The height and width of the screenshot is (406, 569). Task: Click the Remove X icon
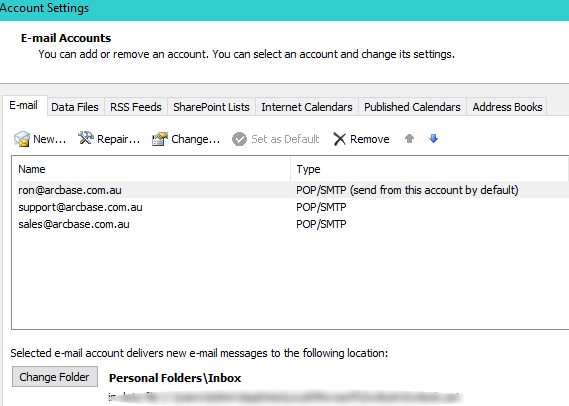click(x=340, y=139)
